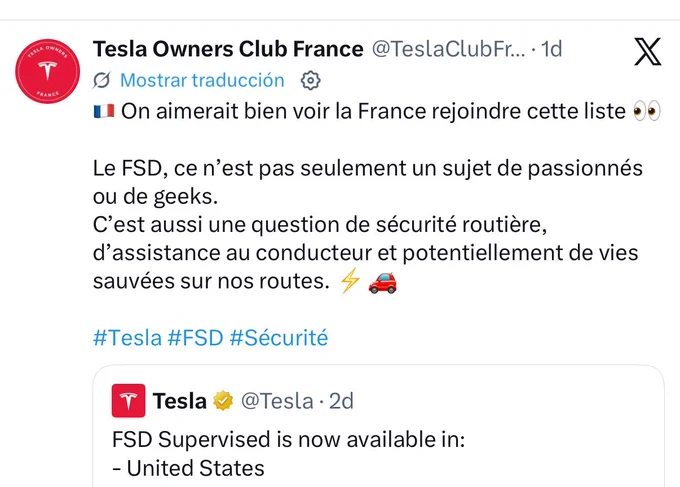The width and height of the screenshot is (680, 487).
Task: Click Tesla gold verified badge
Action: [223, 401]
